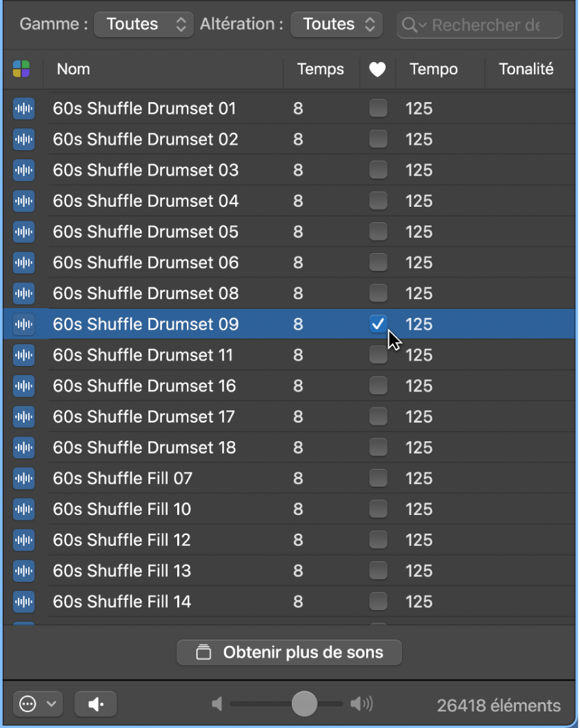Screen dimensions: 580x728
Task: Click the Rechercher search field
Action: click(485, 25)
